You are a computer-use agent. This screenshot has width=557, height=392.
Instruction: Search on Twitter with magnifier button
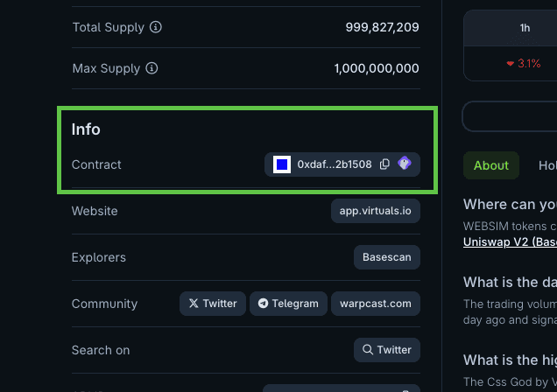pyautogui.click(x=386, y=350)
